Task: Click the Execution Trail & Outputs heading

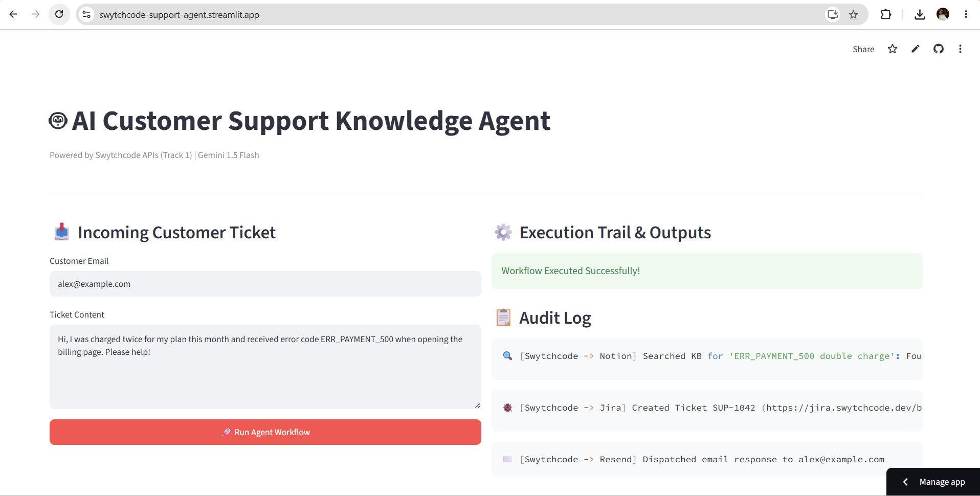Action: (x=603, y=233)
